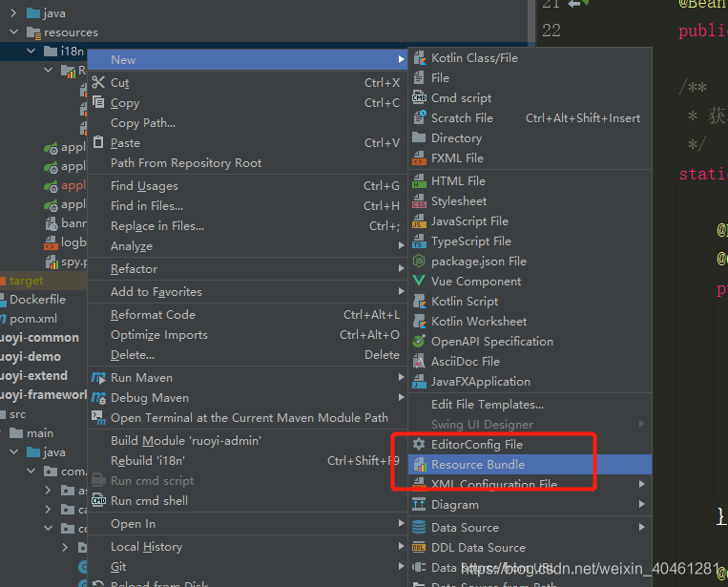Open the Analyze submenu arrow
Viewport: 728px width, 587px height.
pos(401,245)
